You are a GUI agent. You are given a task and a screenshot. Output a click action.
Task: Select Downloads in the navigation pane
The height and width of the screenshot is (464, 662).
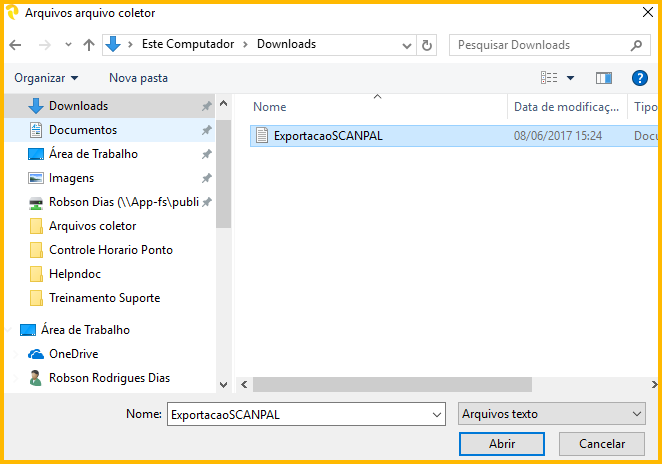(x=109, y=106)
